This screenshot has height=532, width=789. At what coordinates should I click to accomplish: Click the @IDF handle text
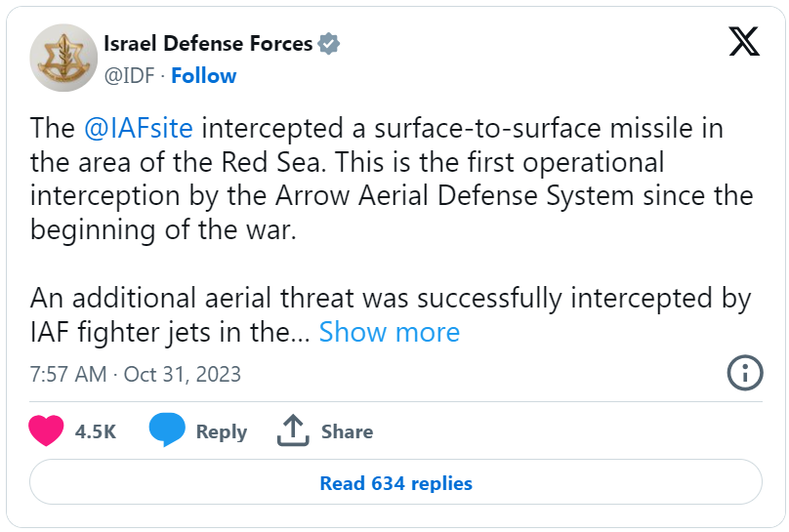click(x=129, y=76)
